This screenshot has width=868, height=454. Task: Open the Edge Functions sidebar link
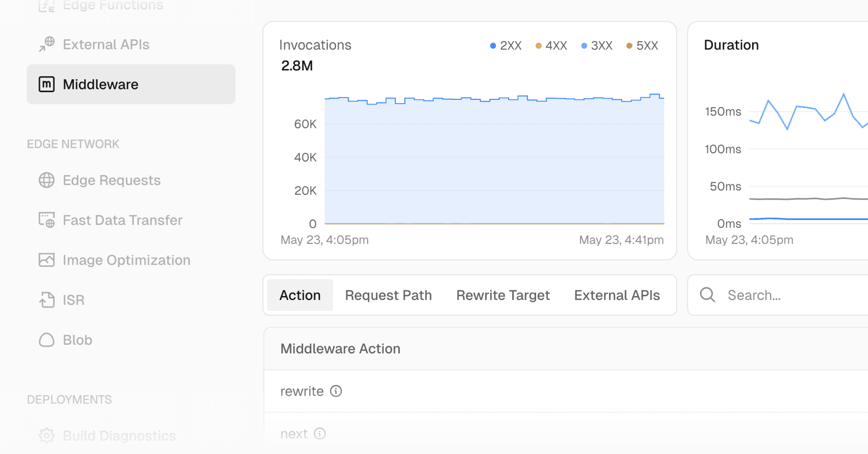pyautogui.click(x=113, y=5)
